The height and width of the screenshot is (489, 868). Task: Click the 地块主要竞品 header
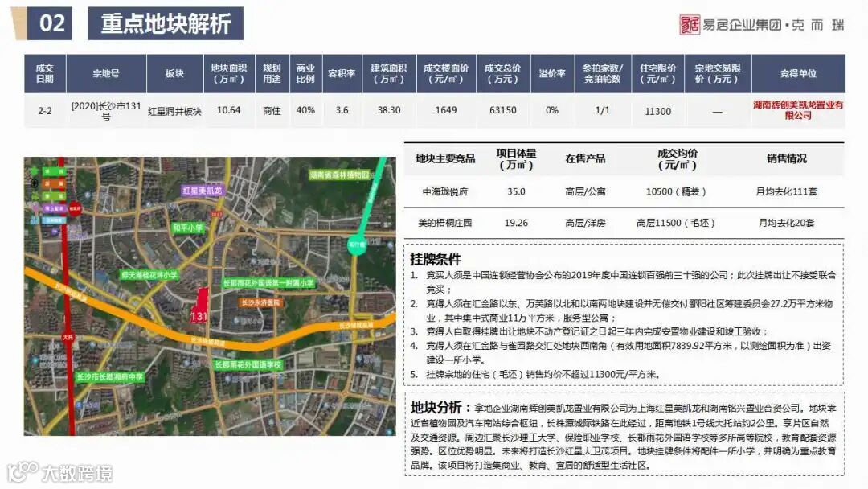pyautogui.click(x=445, y=159)
